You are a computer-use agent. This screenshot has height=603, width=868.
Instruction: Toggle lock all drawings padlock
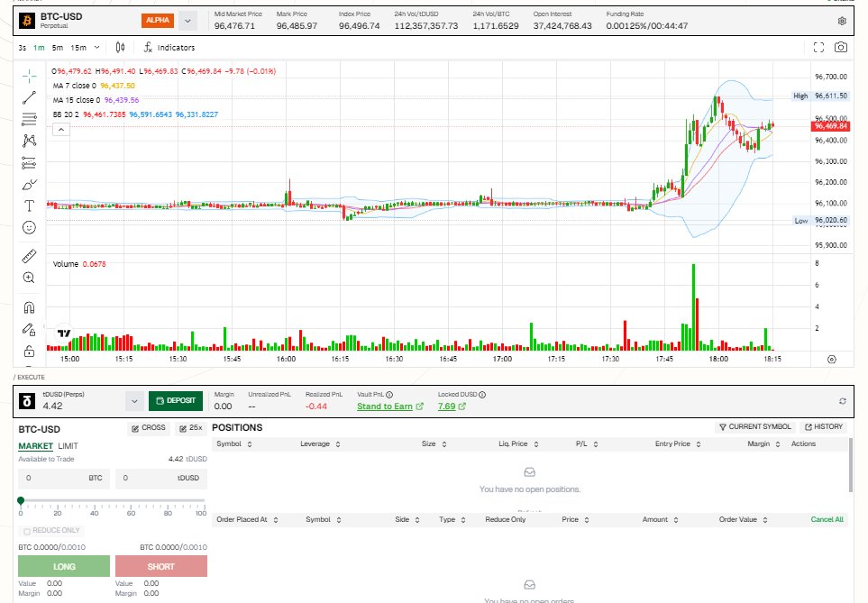pos(30,351)
